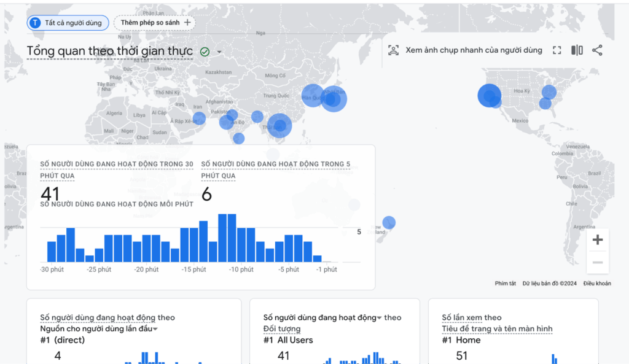Click the plus icon to add comparison
The image size is (629, 364).
(x=188, y=23)
